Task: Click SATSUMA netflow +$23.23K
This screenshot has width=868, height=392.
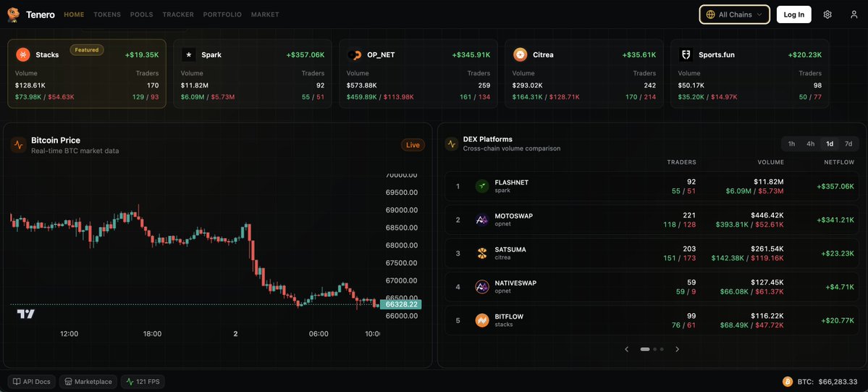Action: click(x=838, y=254)
